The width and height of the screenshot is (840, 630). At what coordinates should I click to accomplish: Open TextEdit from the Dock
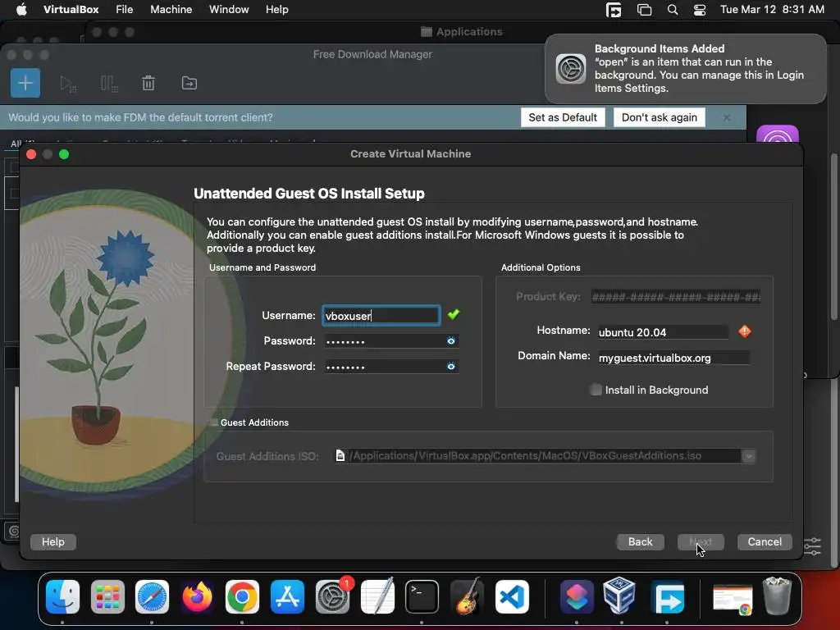[377, 597]
